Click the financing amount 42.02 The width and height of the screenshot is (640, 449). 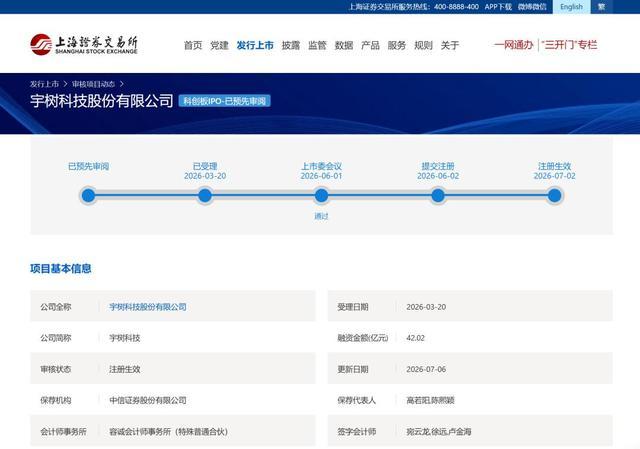(416, 338)
